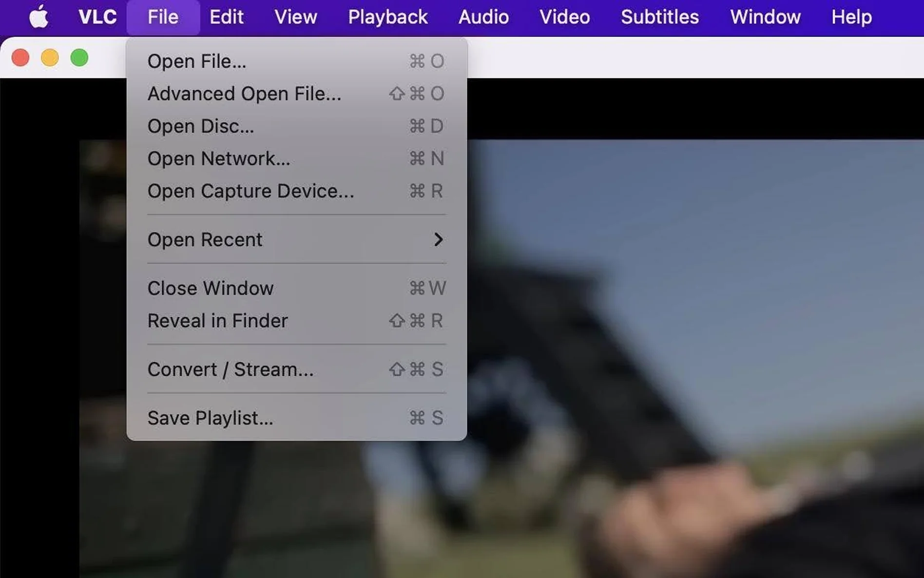Choose Reveal in Finder

pos(296,321)
